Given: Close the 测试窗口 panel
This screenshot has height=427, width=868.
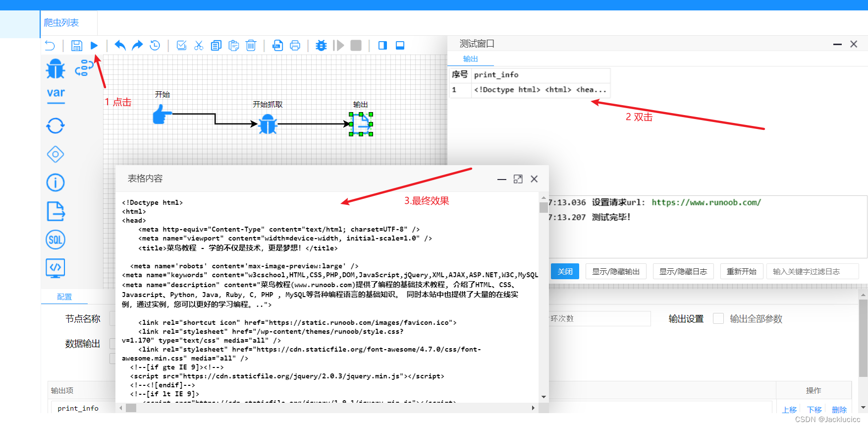Looking at the screenshot, I should 854,44.
